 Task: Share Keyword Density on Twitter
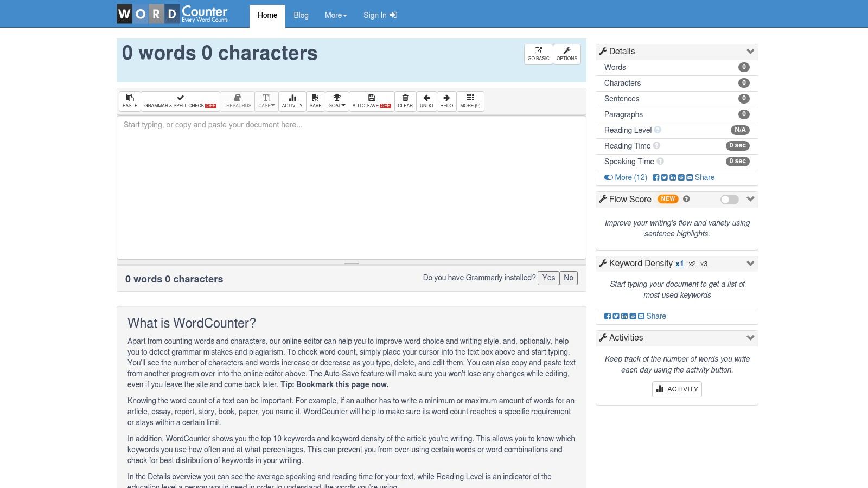pyautogui.click(x=616, y=316)
